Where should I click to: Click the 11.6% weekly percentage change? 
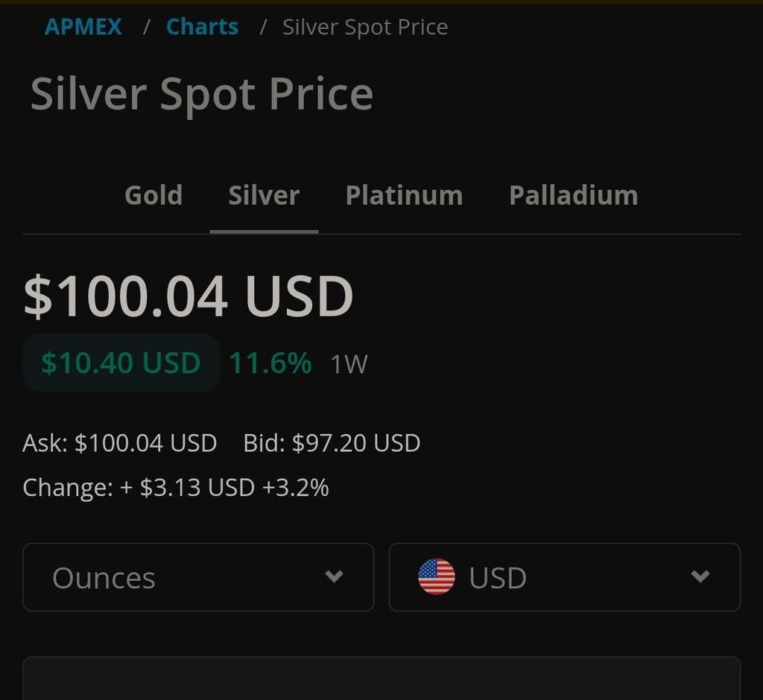[270, 363]
